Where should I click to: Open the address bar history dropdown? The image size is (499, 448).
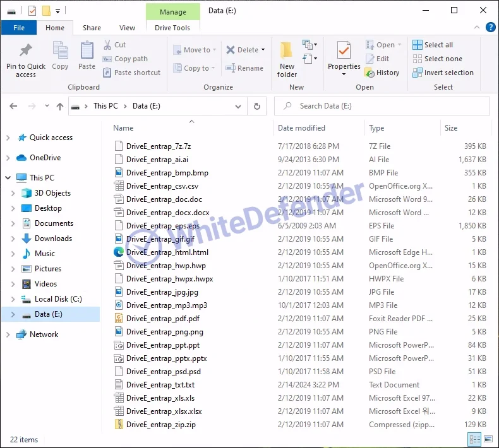point(239,106)
